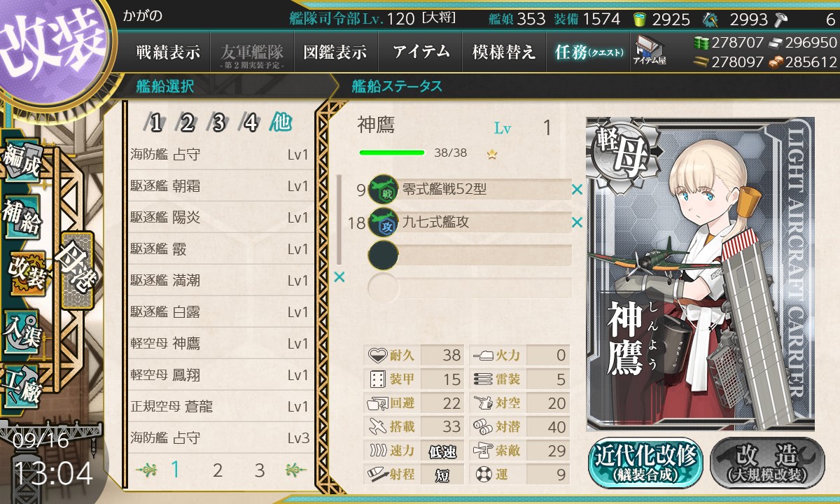Open the 補給 resupply side icon
The image size is (840, 504).
coord(22,218)
